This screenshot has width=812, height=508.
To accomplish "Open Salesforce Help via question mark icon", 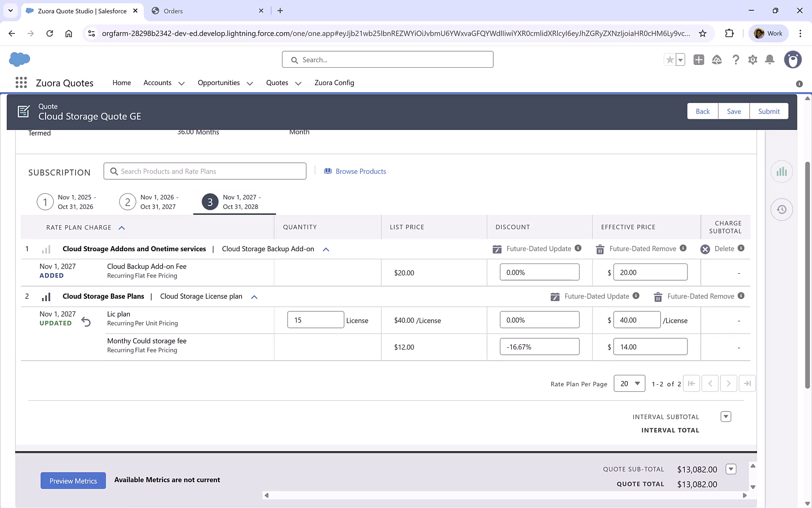I will coord(736,60).
